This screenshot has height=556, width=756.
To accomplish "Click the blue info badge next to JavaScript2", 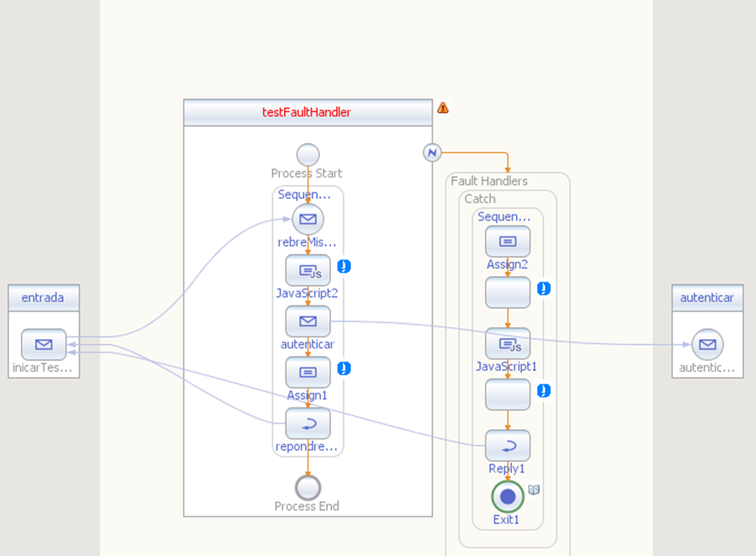I will (344, 266).
